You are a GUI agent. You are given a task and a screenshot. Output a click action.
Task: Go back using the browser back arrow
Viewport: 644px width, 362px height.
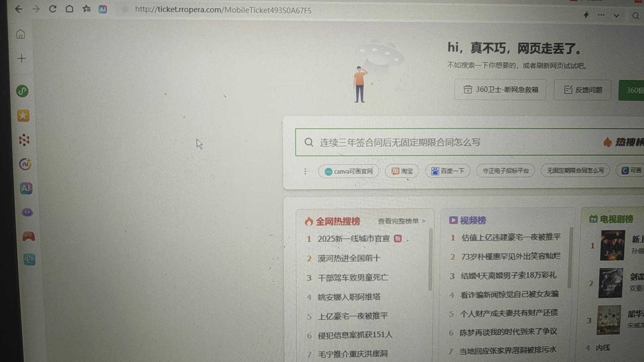tap(19, 9)
